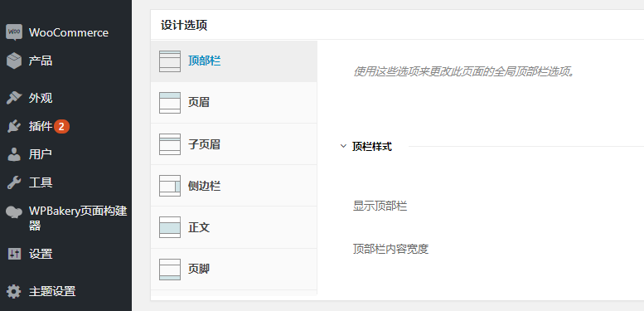The height and width of the screenshot is (311, 644).
Task: Click the 设计选项 panel heading
Action: point(184,25)
